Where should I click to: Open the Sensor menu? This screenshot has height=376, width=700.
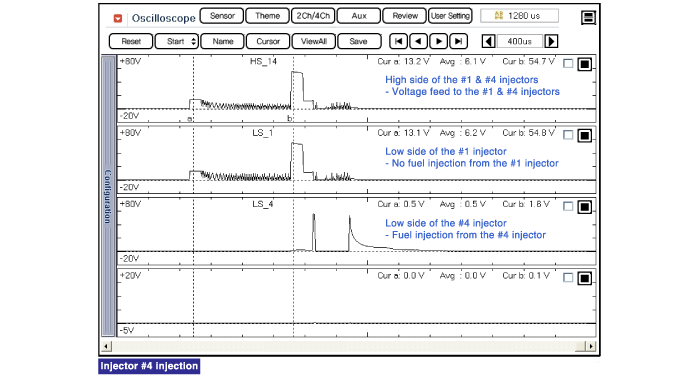(222, 16)
